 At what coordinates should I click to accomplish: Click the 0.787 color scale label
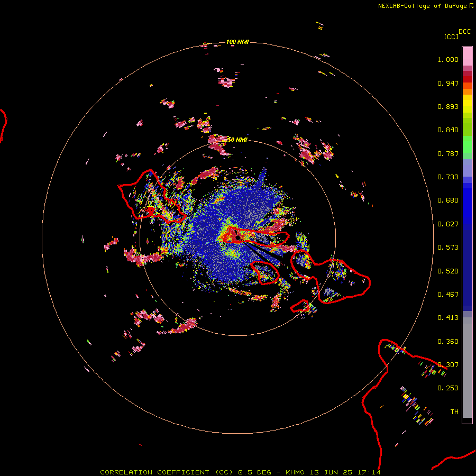448,153
